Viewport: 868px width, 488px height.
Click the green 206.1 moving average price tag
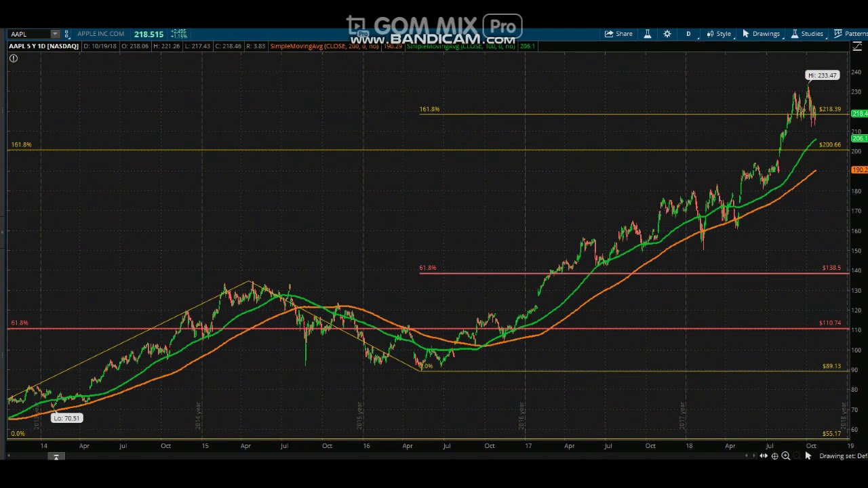coord(859,138)
